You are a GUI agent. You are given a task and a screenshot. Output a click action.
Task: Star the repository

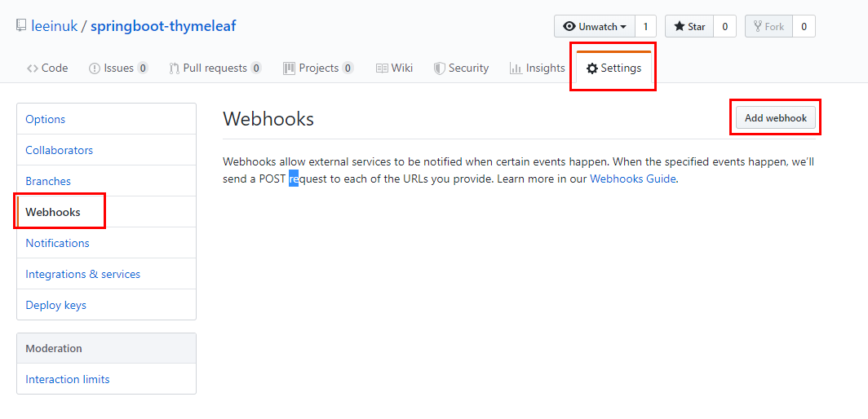pos(689,26)
